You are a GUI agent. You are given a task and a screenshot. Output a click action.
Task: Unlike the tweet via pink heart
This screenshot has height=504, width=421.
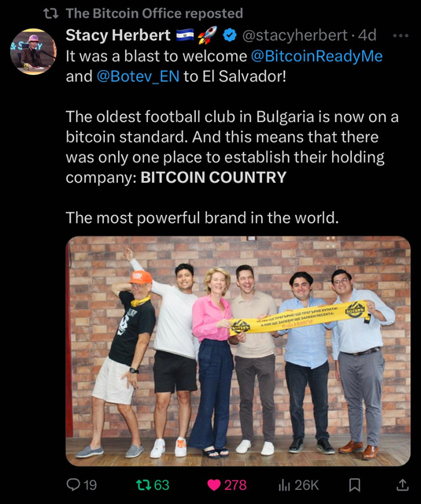click(214, 485)
